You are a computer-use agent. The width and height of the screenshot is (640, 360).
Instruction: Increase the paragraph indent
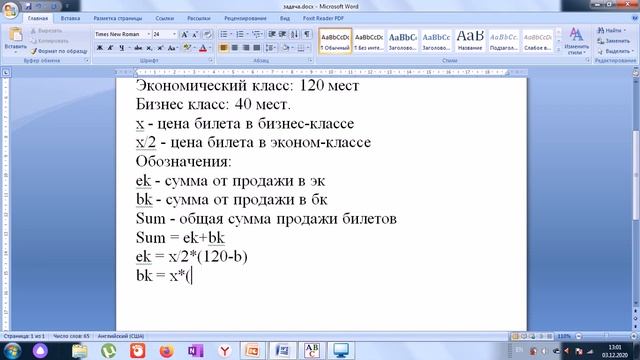click(x=282, y=34)
